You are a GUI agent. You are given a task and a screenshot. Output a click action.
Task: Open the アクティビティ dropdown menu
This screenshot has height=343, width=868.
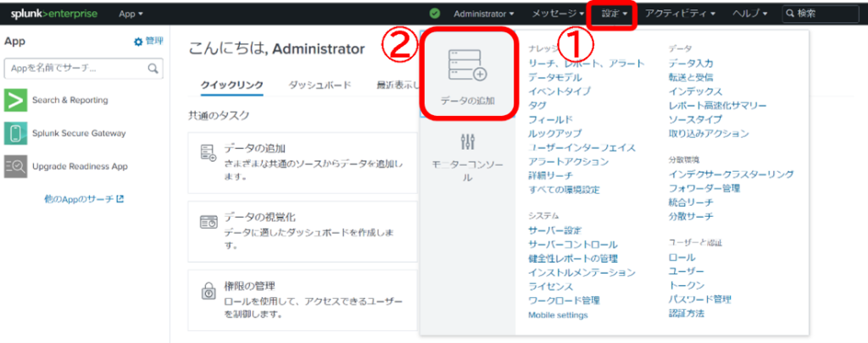coord(681,14)
